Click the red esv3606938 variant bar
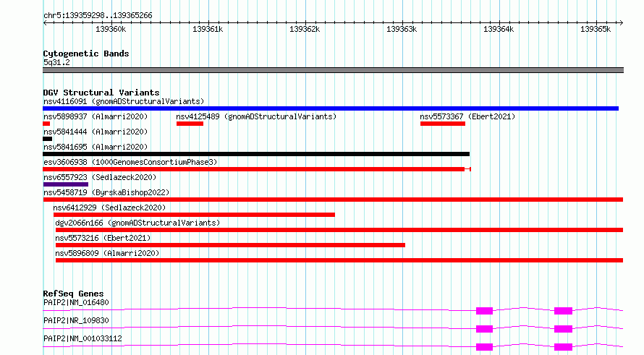The image size is (644, 355). coord(257,169)
